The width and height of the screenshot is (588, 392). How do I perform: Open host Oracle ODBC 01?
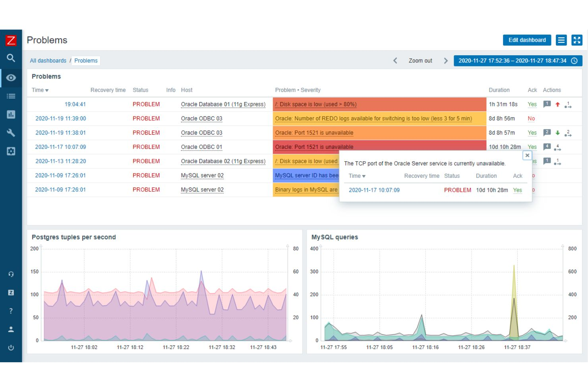(x=201, y=147)
